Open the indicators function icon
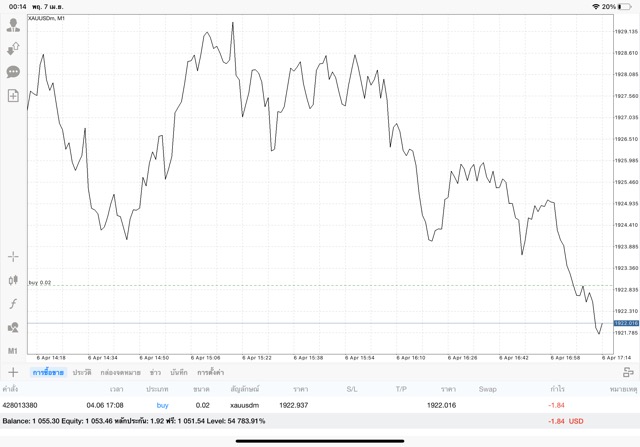 click(x=13, y=304)
